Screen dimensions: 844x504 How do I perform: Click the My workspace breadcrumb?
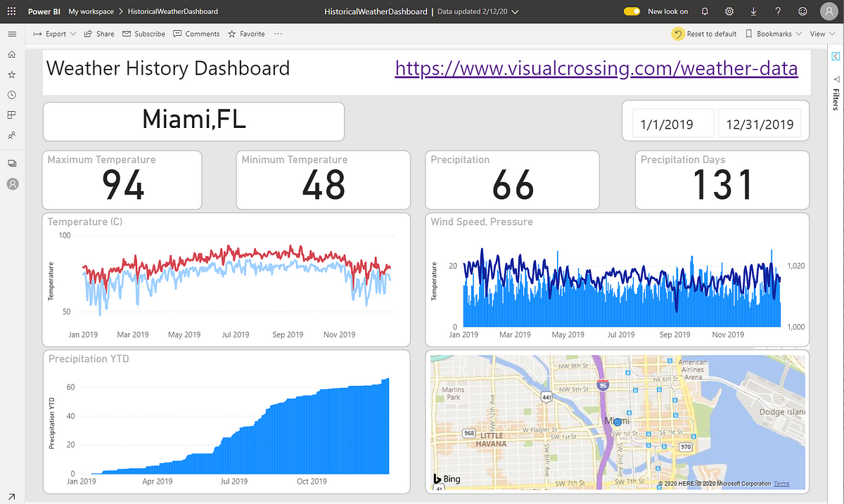point(91,12)
